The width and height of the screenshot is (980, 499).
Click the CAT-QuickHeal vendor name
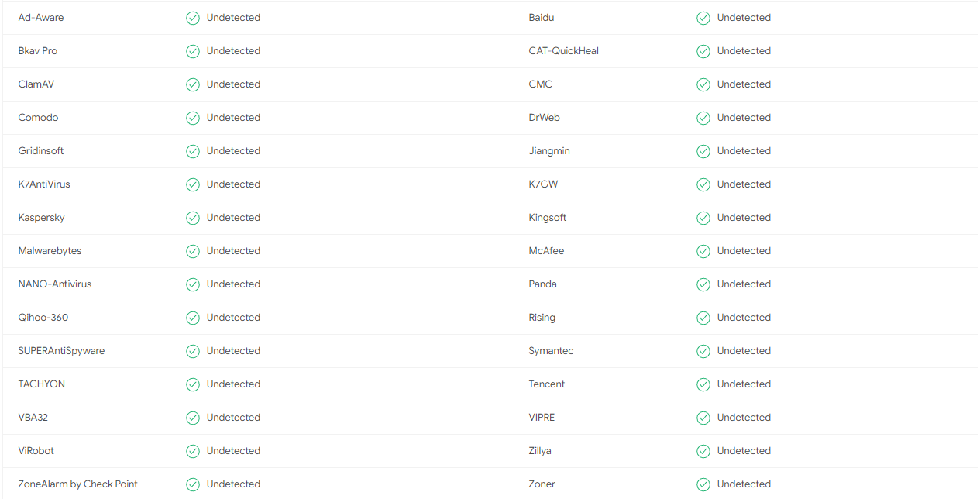pyautogui.click(x=564, y=51)
